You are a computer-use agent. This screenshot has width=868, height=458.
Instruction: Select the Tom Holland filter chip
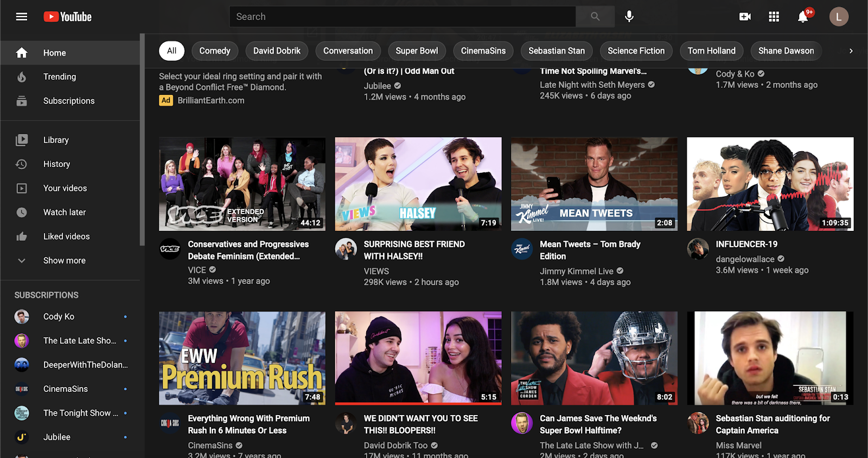712,51
